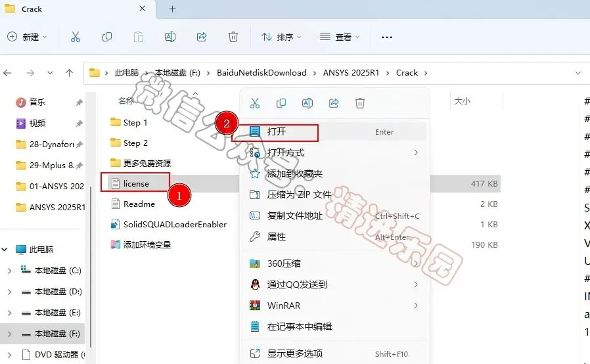Image resolution: width=590 pixels, height=364 pixels.
Task: Select the 更多免费资源 folder
Action: (x=141, y=163)
